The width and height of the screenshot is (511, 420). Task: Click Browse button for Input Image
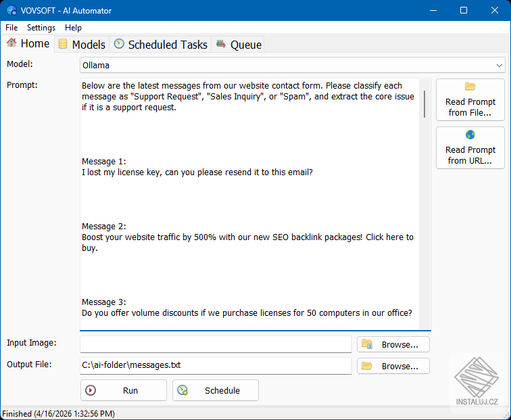[393, 344]
